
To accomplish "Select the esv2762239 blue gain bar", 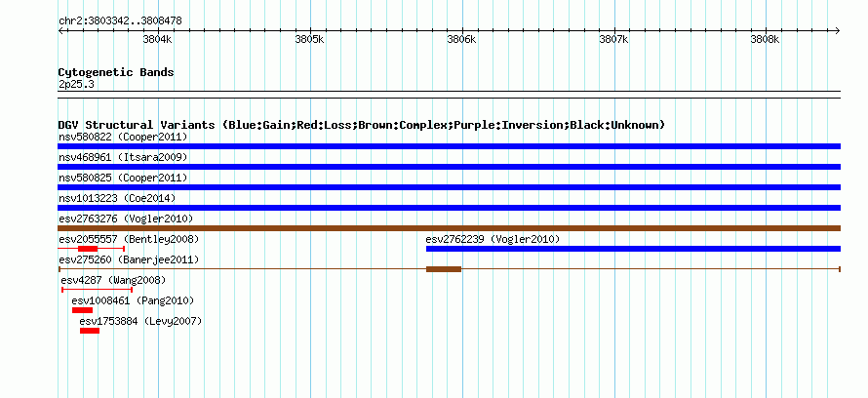I will [633, 249].
